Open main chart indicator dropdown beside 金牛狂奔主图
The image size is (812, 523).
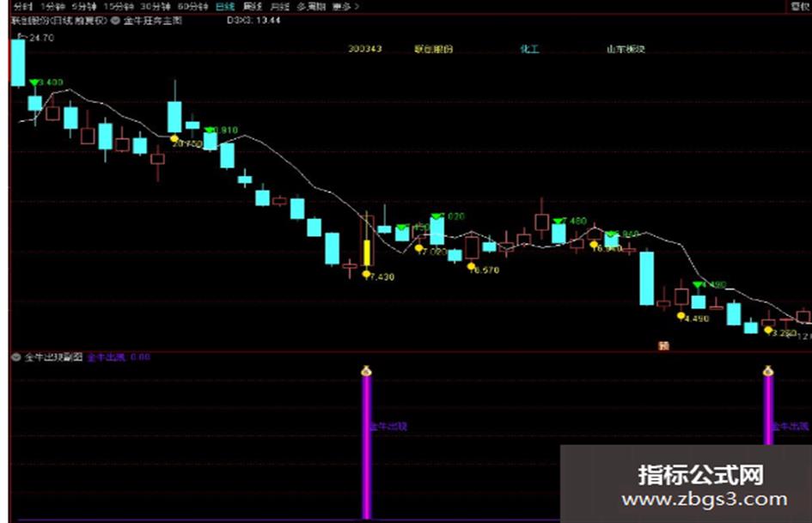pyautogui.click(x=115, y=21)
